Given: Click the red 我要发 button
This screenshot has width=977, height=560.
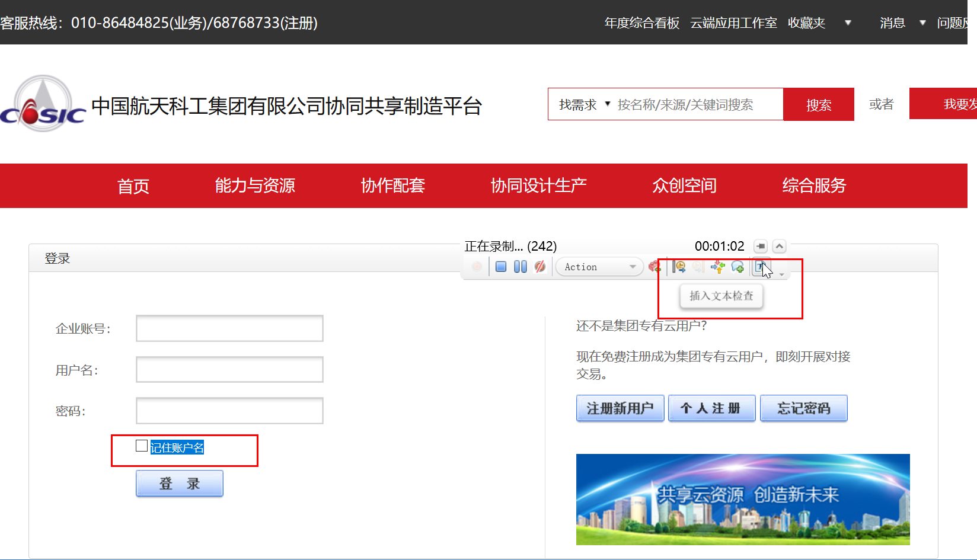Looking at the screenshot, I should click(943, 104).
